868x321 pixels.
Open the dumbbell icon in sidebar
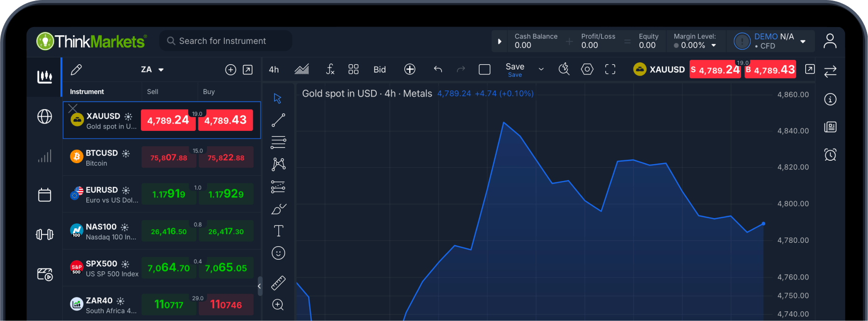pos(44,235)
